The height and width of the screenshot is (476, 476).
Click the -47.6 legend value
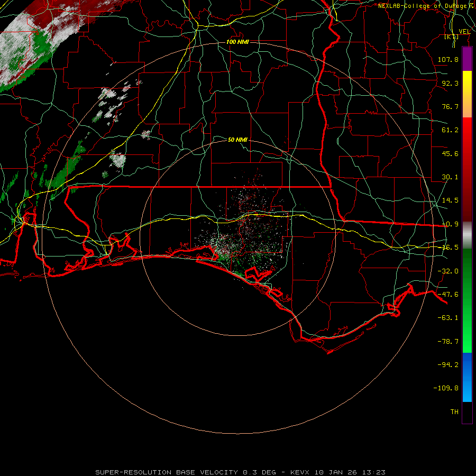(x=448, y=295)
